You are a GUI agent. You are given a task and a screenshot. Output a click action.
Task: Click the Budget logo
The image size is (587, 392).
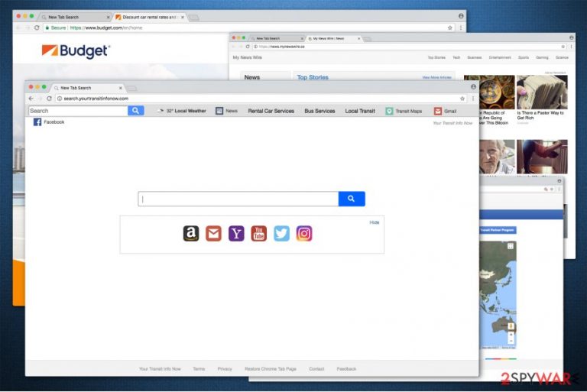click(76, 51)
